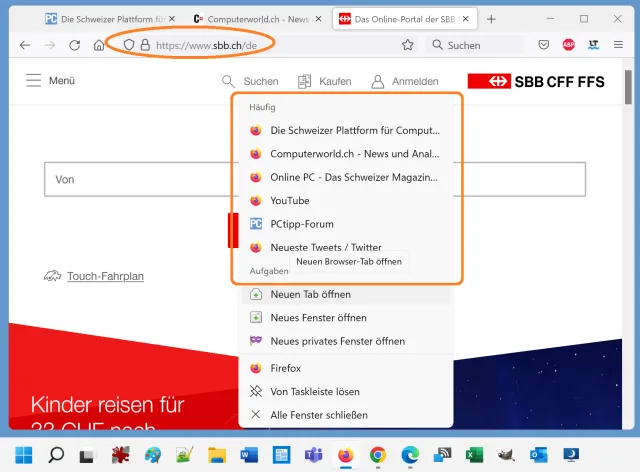Screen dimensions: 640x472
Task: Open Google Chrome from taskbar
Action: (x=378, y=455)
